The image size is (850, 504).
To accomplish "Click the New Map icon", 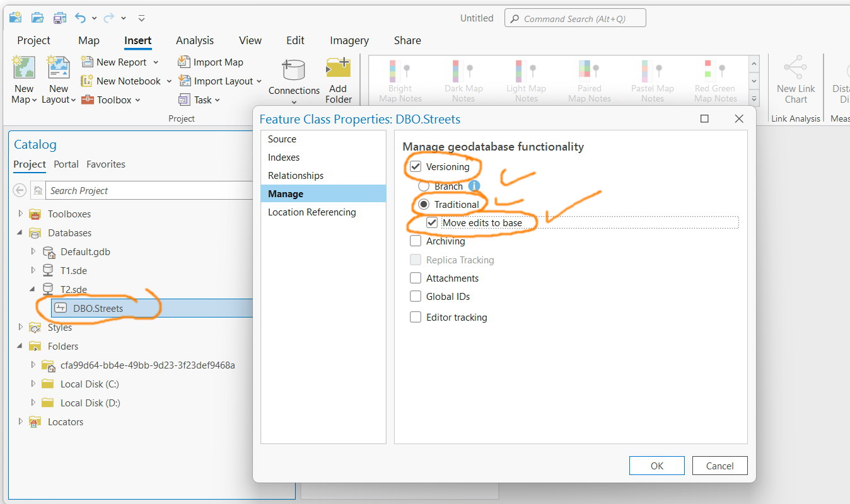I will (24, 67).
